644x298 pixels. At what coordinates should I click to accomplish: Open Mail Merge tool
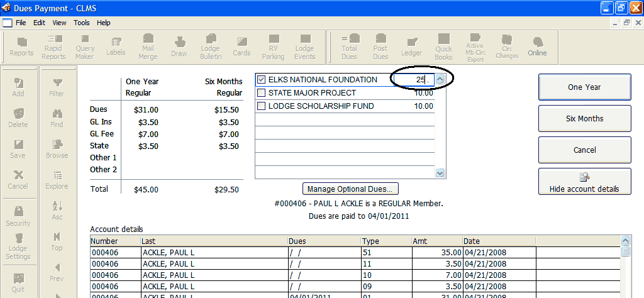click(148, 47)
